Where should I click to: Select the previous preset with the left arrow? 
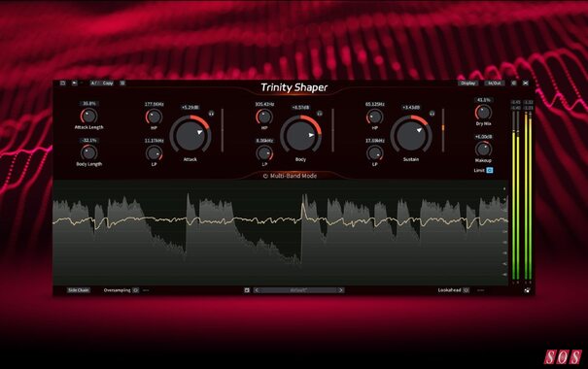tap(257, 290)
